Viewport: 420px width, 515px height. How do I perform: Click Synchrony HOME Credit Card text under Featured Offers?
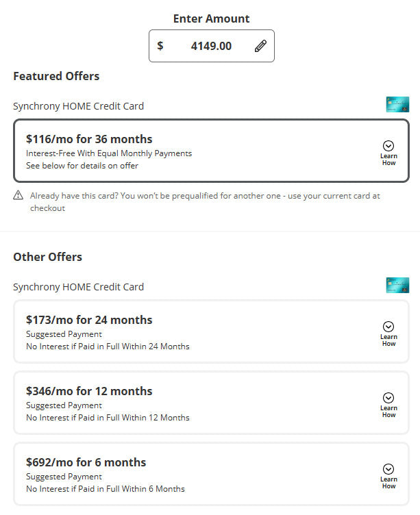tap(78, 106)
